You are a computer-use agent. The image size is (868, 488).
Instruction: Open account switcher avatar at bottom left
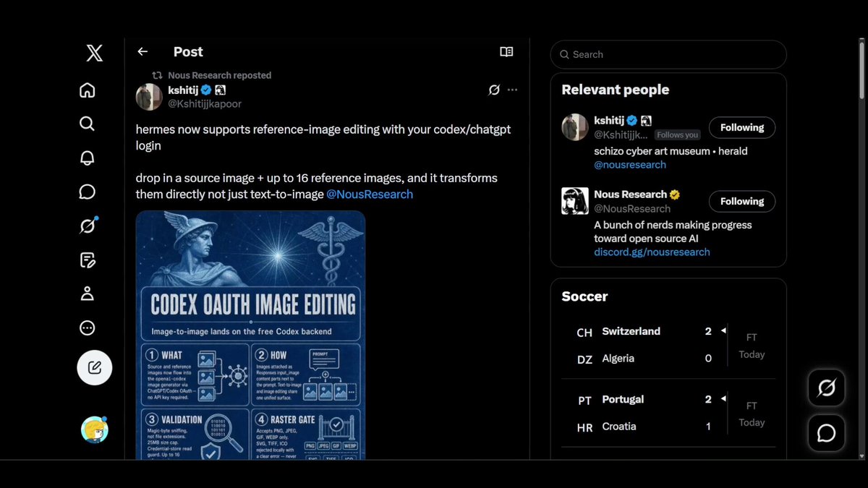(94, 429)
